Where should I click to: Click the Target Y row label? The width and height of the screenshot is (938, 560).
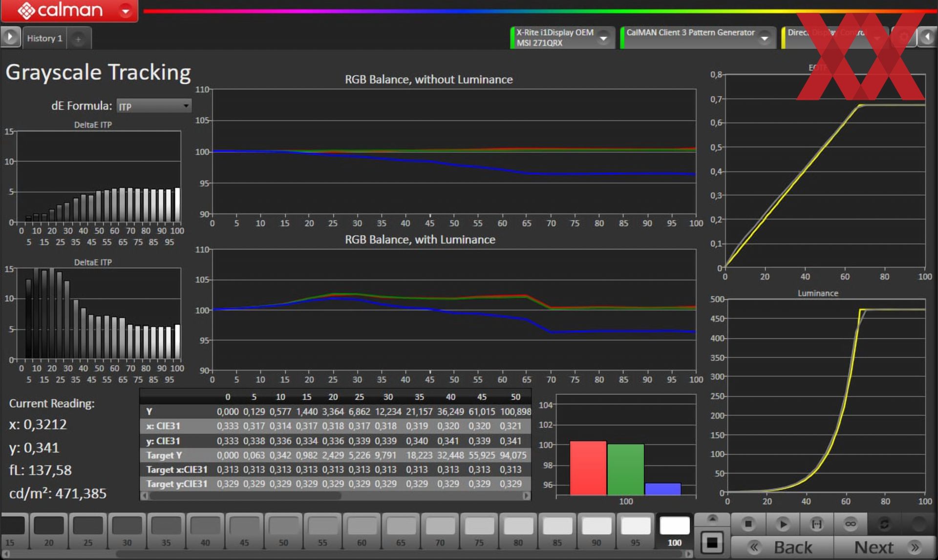(164, 455)
